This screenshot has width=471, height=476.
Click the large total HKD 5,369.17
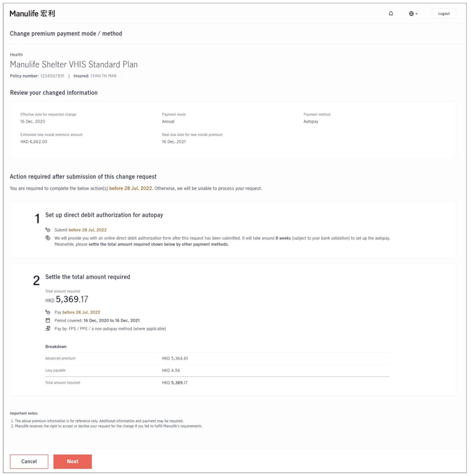(x=67, y=299)
